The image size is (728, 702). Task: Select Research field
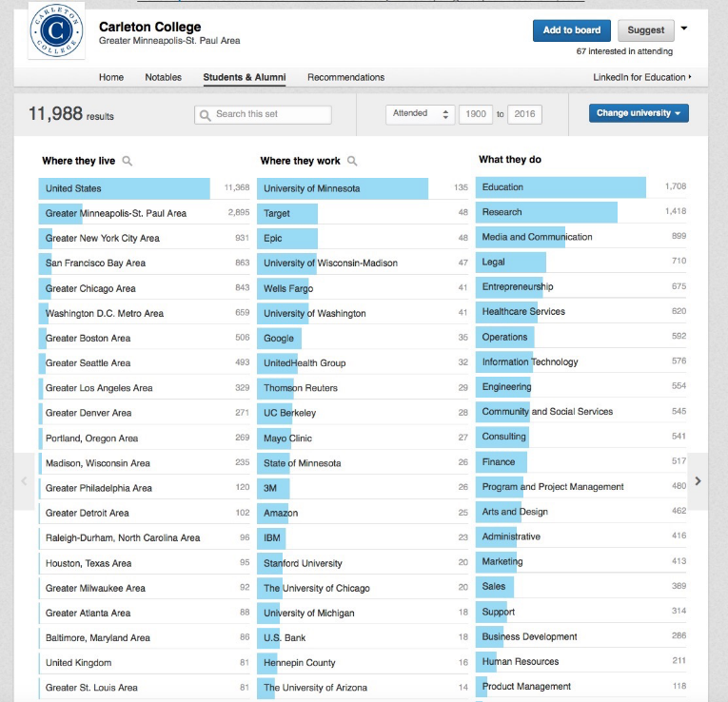(580, 212)
